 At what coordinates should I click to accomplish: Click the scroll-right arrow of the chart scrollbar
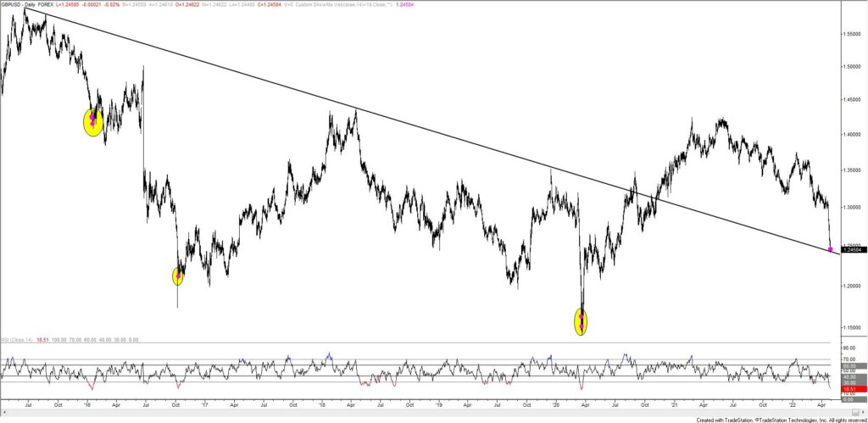coord(863,413)
